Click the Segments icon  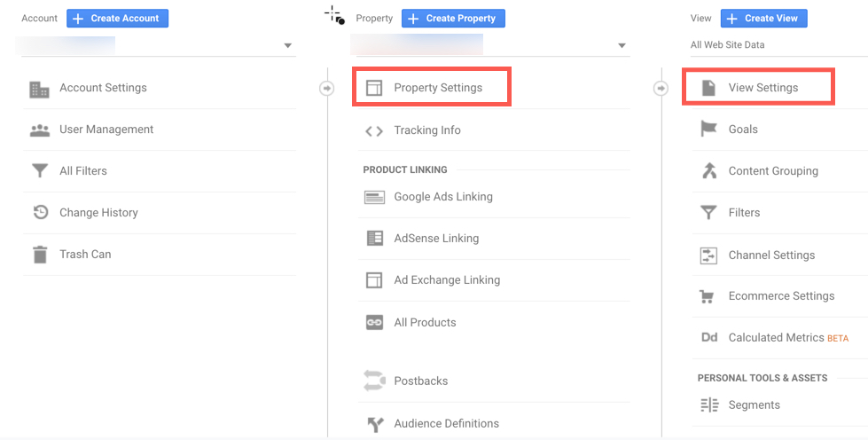(x=708, y=405)
